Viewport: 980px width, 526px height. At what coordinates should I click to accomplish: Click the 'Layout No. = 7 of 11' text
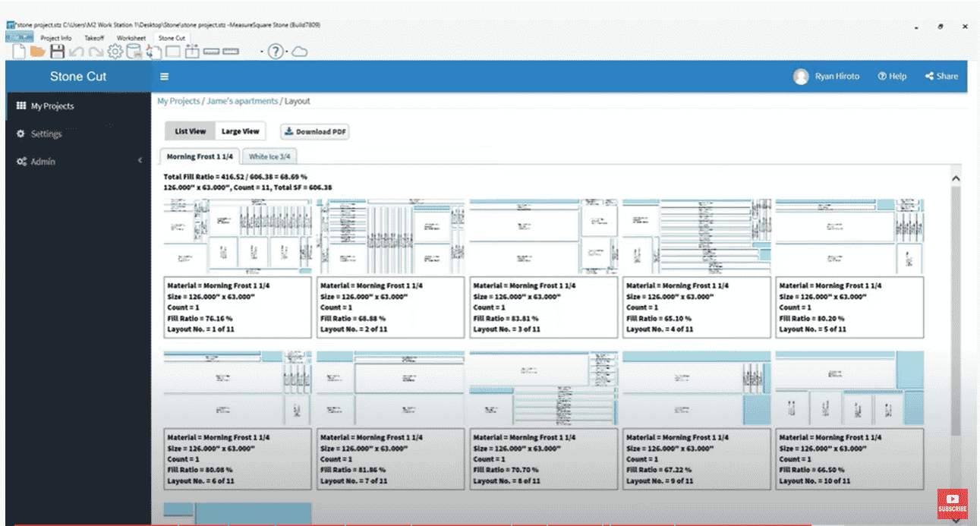tap(354, 480)
